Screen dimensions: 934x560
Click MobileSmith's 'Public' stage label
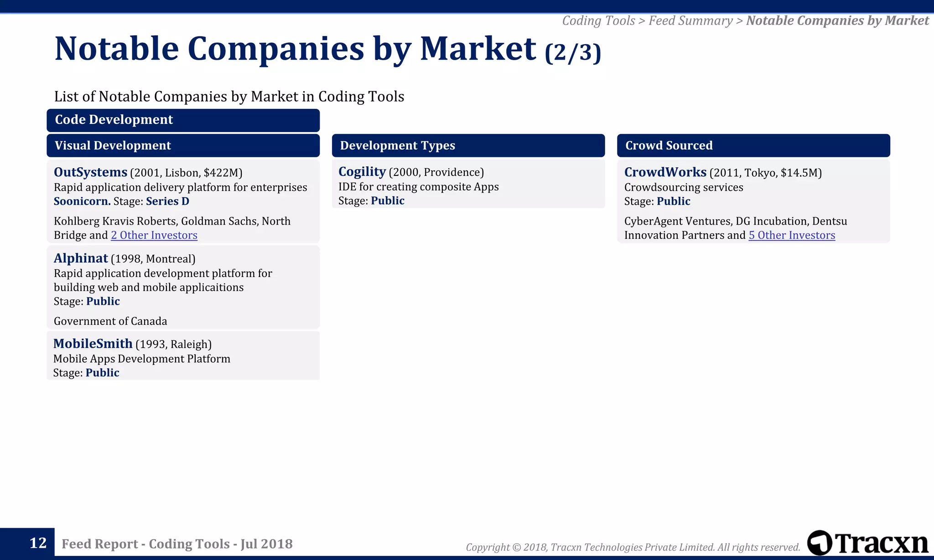coord(103,373)
